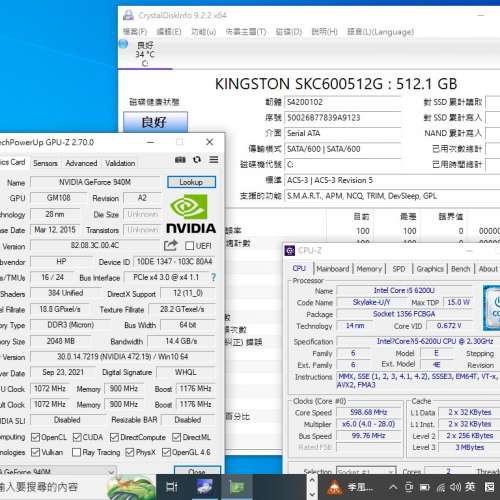Open the 說明(H) menu
500x500 pixels.
324,32
